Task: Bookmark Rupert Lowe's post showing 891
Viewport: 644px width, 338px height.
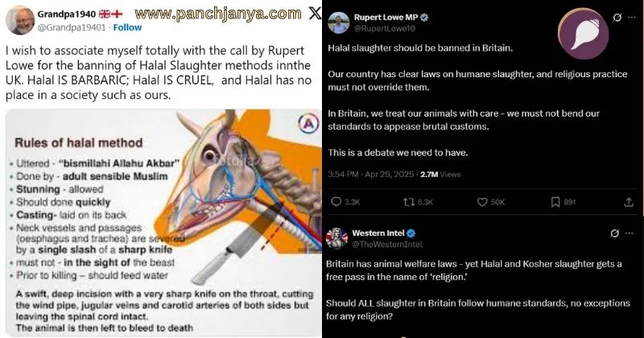Action: (x=555, y=202)
